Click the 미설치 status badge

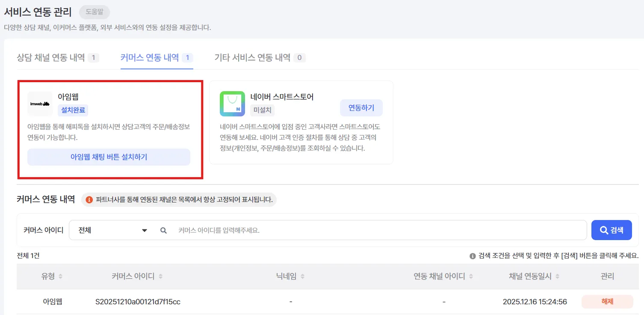pos(263,110)
